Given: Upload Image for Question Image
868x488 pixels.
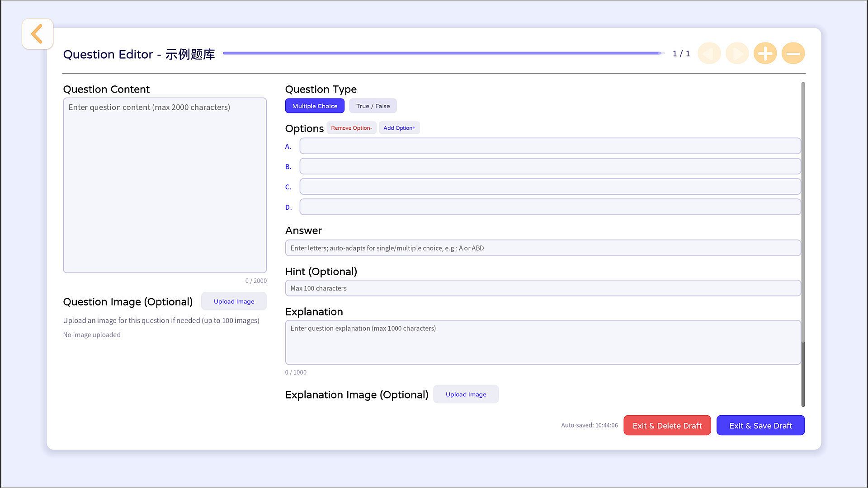Looking at the screenshot, I should coord(234,301).
